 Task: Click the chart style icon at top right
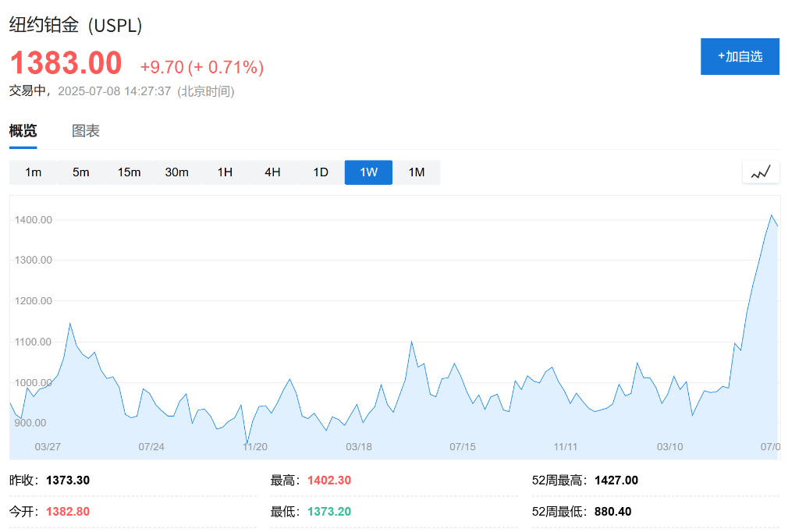pos(761,172)
